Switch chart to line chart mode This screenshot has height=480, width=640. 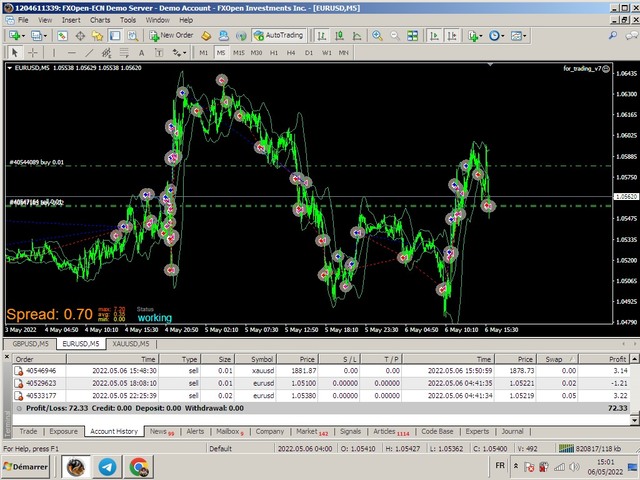coord(357,36)
